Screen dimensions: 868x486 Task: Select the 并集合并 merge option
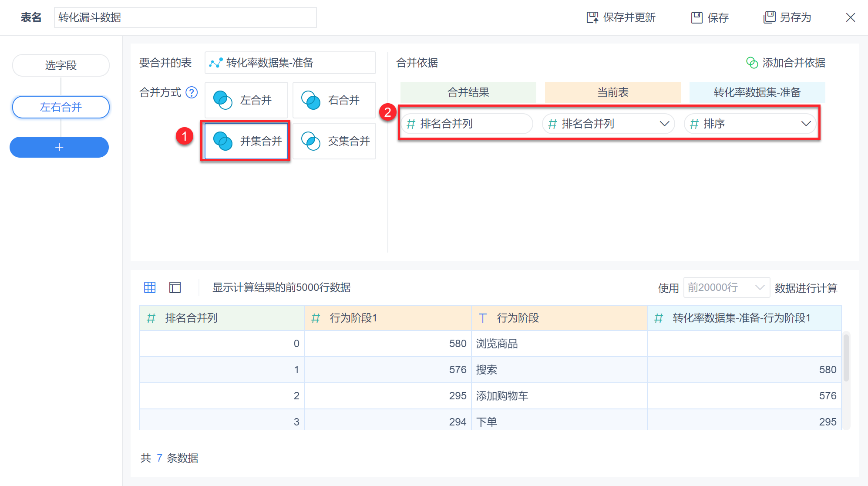point(246,141)
